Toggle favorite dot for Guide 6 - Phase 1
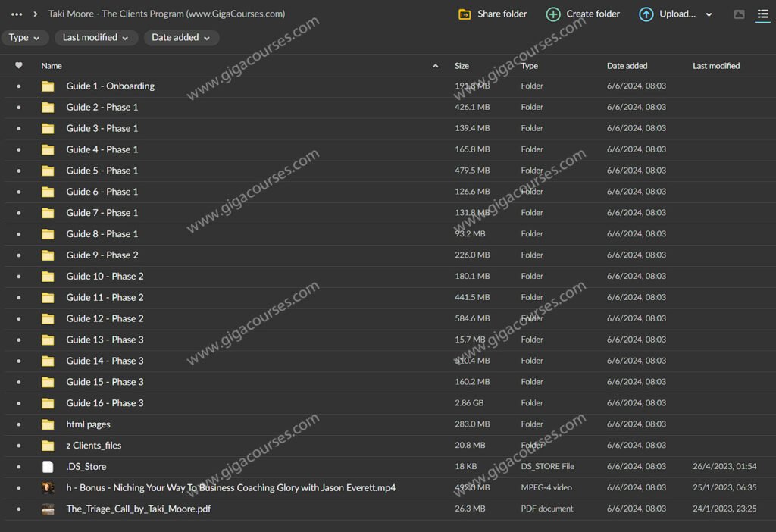 tap(19, 192)
